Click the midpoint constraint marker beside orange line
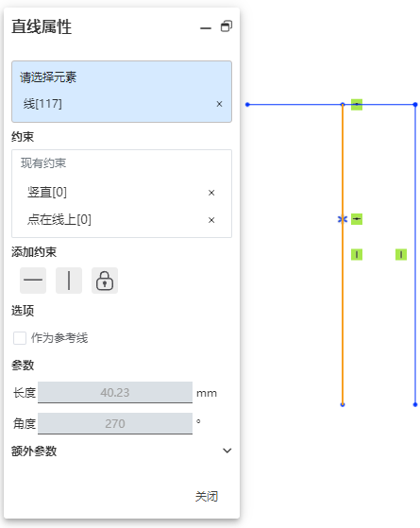The image size is (420, 528). coord(357,219)
